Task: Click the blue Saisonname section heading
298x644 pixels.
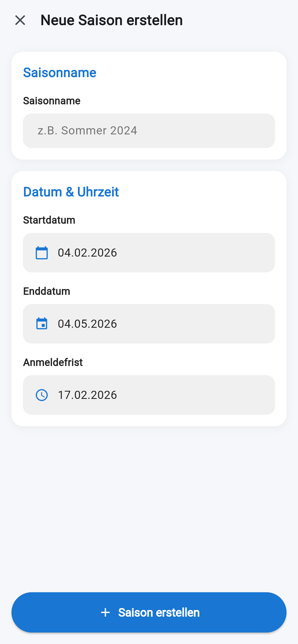Action: pos(60,73)
